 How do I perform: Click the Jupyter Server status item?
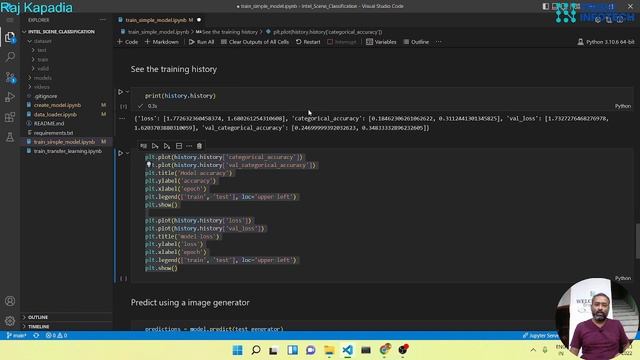point(542,336)
